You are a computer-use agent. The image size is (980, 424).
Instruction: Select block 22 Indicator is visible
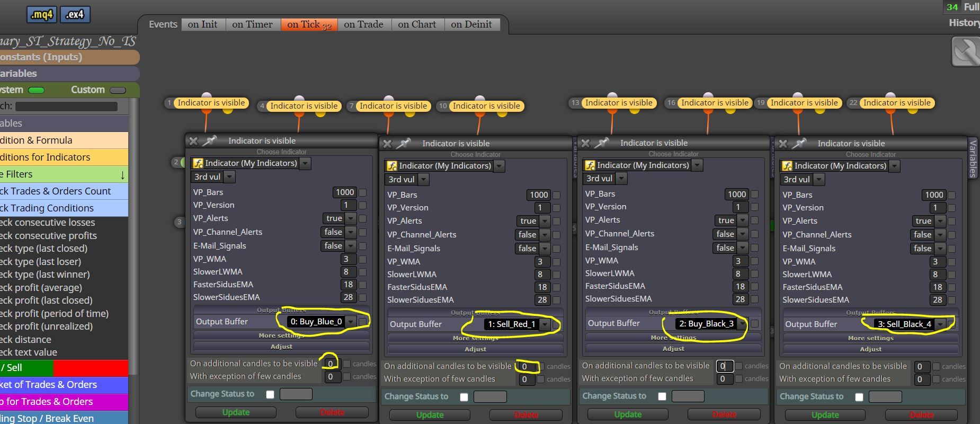coord(897,103)
